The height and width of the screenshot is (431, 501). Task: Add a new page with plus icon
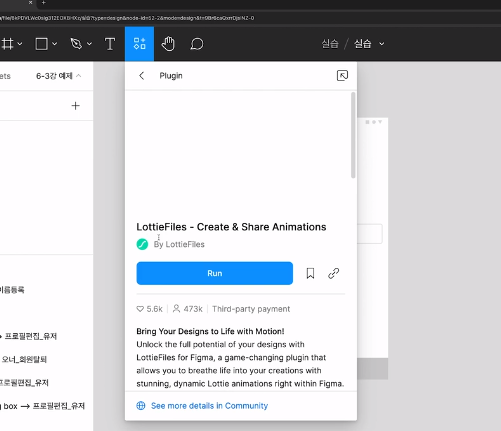point(76,106)
